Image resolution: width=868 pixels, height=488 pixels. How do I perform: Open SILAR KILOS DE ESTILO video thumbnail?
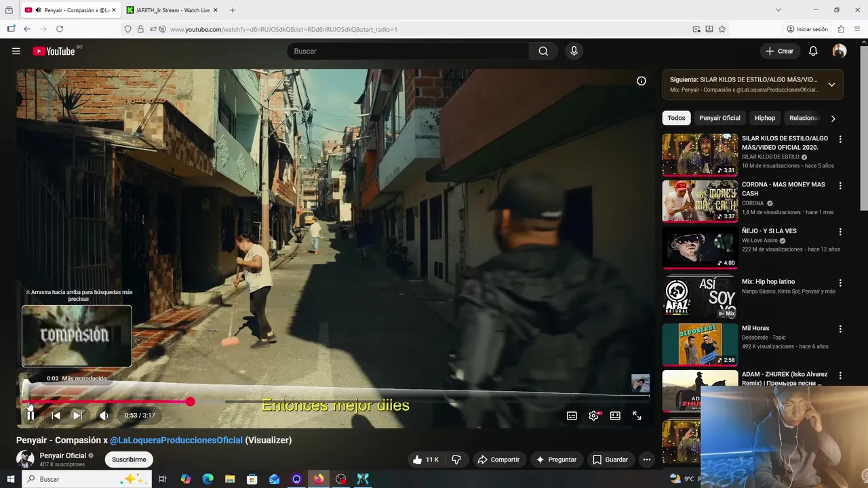[700, 155]
